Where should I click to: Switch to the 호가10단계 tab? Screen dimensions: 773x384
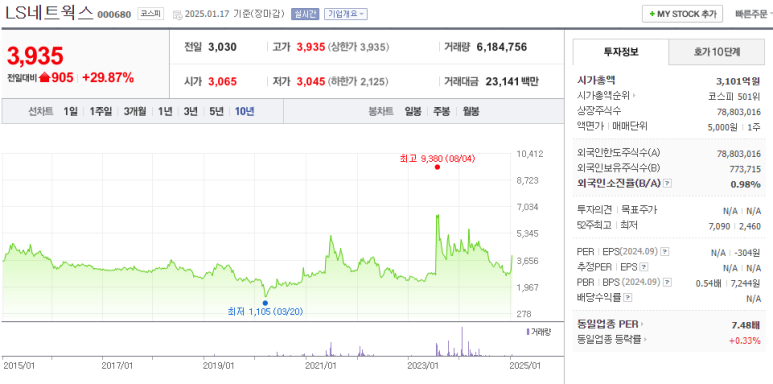717,52
